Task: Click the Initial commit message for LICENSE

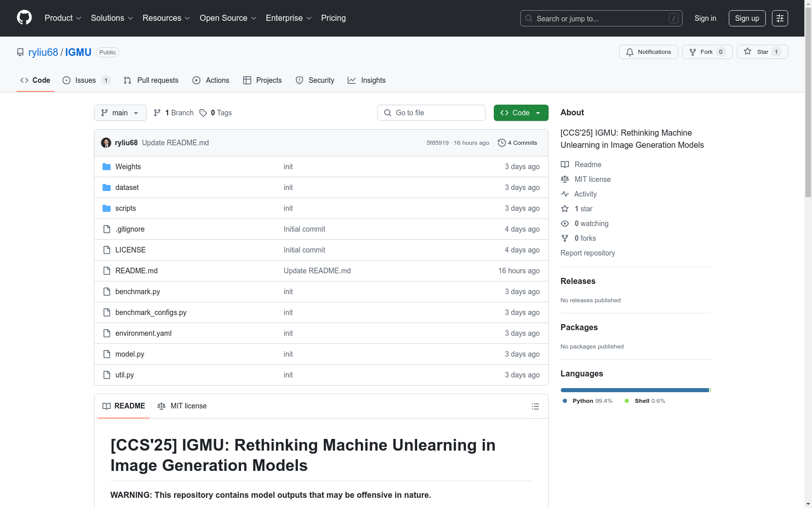Action: (304, 250)
